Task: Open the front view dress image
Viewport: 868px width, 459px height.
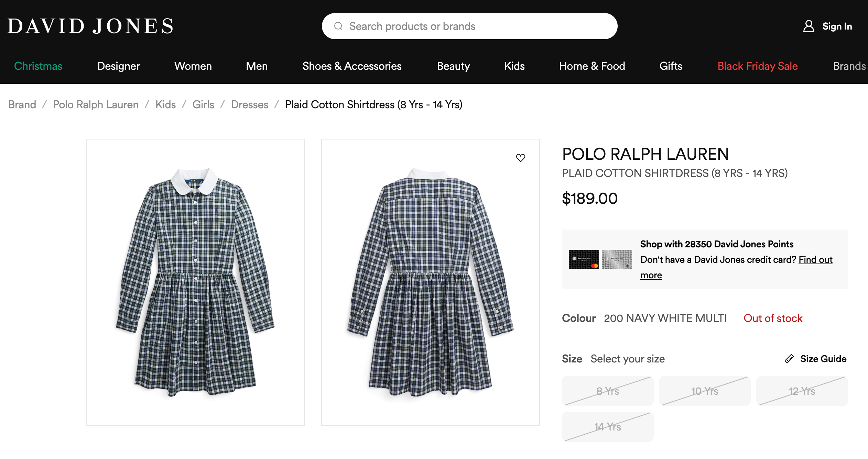Action: [195, 282]
